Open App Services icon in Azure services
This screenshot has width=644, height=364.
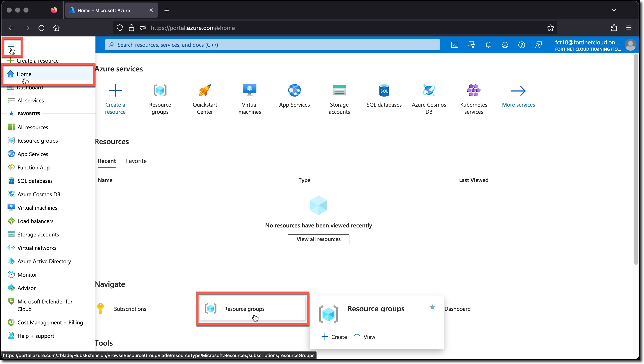click(295, 90)
